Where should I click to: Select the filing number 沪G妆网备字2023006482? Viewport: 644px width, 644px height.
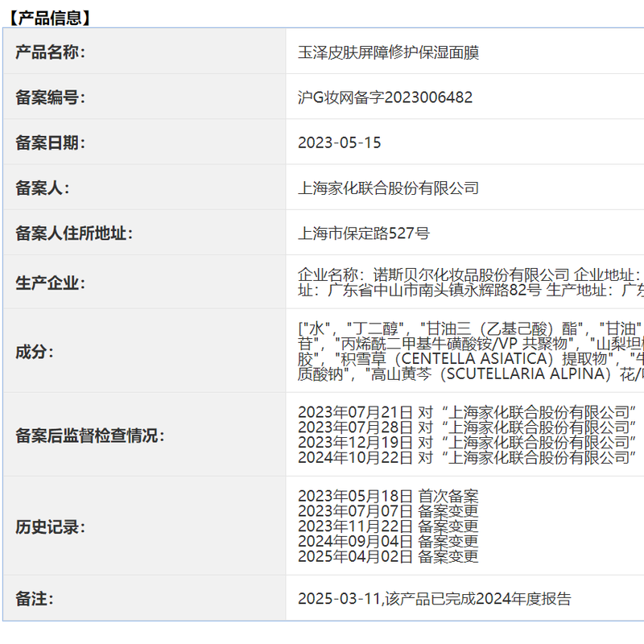pyautogui.click(x=385, y=97)
